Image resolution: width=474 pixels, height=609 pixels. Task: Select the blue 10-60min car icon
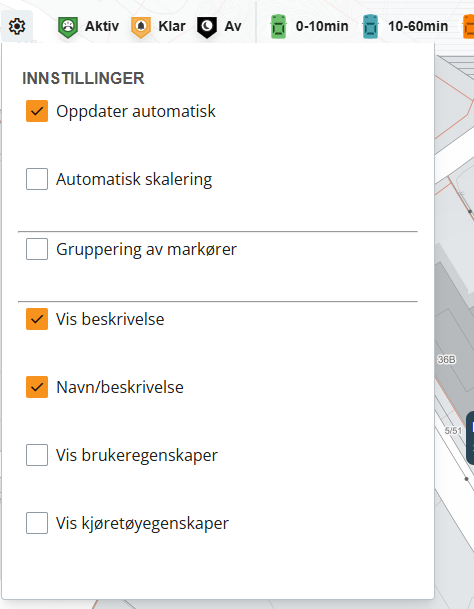pos(370,26)
